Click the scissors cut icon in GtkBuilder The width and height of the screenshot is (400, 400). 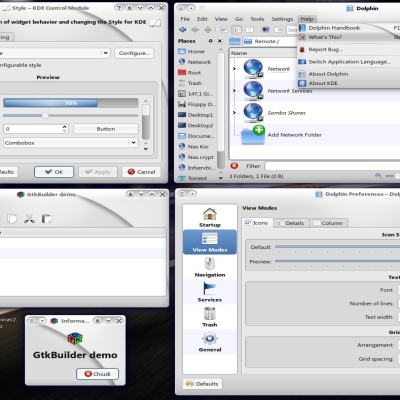tap(29, 219)
